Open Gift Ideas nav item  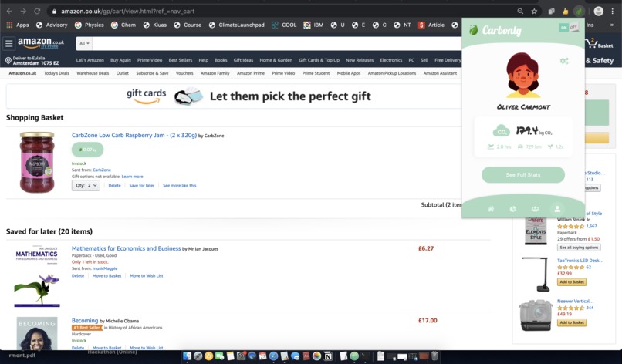point(243,60)
